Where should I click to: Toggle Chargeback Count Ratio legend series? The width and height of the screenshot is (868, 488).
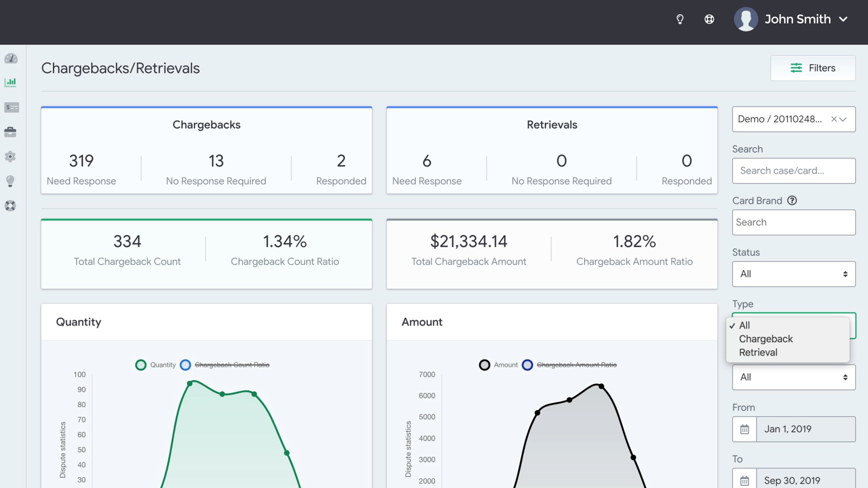coord(225,365)
